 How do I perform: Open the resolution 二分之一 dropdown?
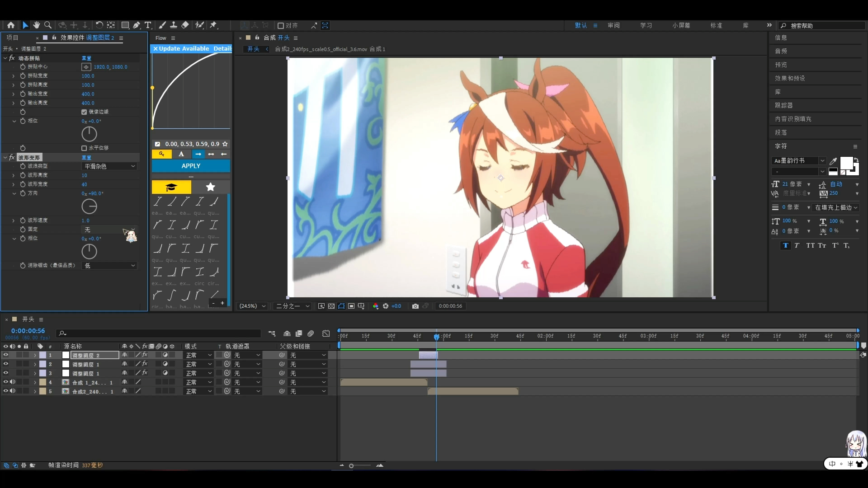click(x=292, y=306)
